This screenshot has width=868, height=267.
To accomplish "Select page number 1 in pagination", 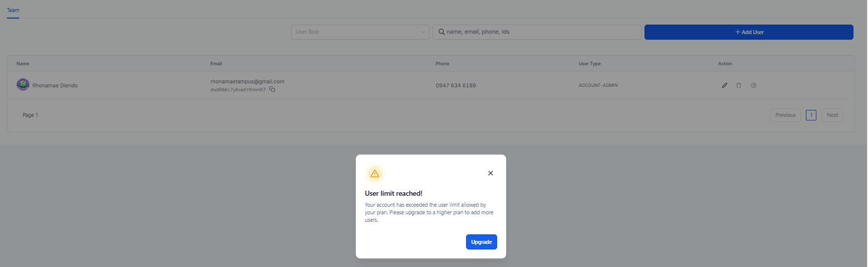I will click(x=811, y=115).
